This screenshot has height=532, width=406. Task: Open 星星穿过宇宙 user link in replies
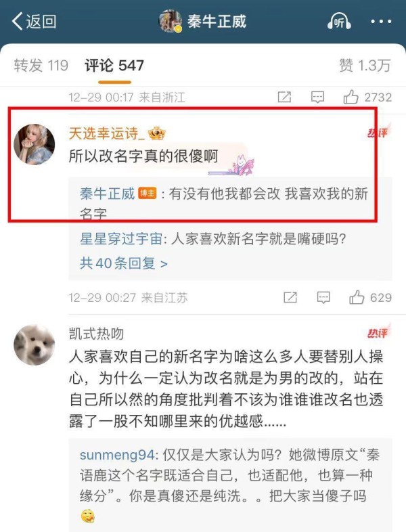pos(121,239)
